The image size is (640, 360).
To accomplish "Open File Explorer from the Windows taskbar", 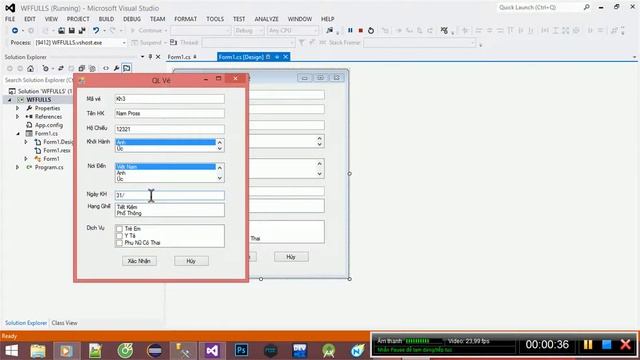I will pos(38,351).
